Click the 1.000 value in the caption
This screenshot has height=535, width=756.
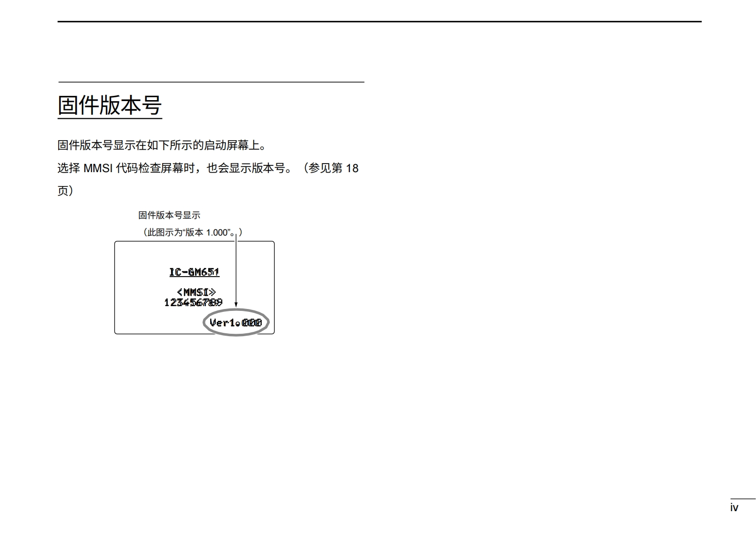click(x=216, y=233)
